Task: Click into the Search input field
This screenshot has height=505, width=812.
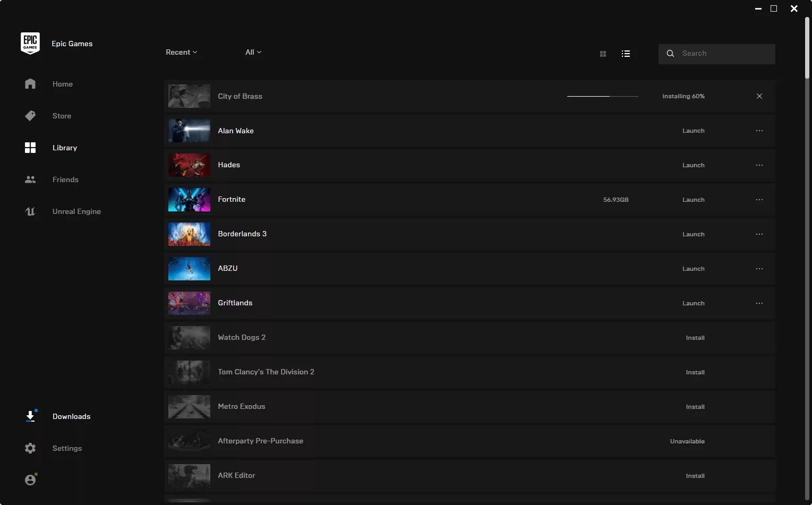Action: [717, 54]
